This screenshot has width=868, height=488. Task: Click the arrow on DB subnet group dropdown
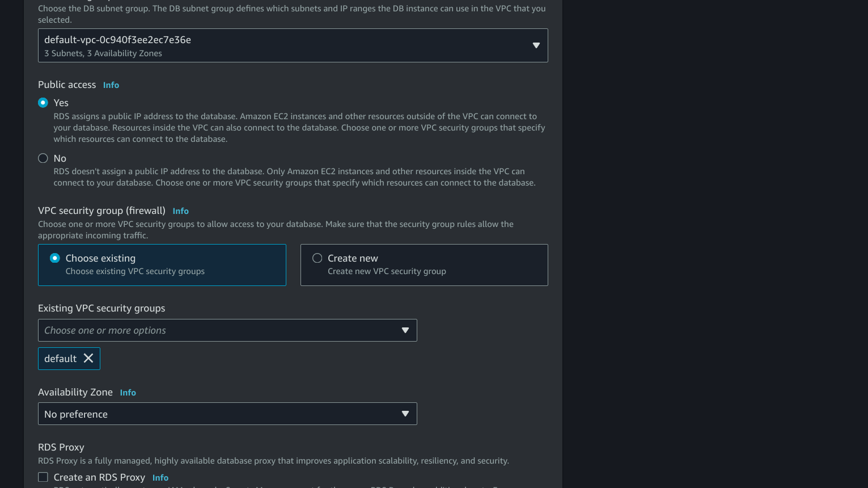(x=536, y=45)
